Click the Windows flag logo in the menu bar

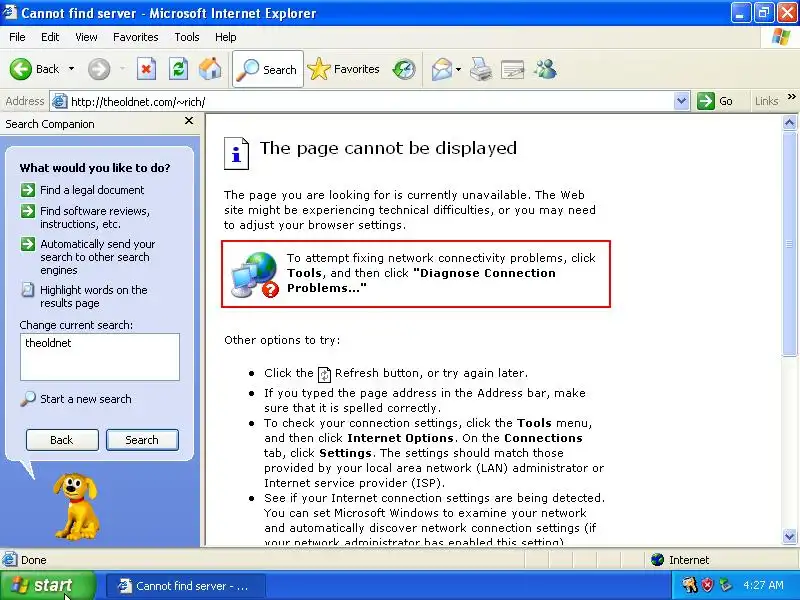pos(781,37)
